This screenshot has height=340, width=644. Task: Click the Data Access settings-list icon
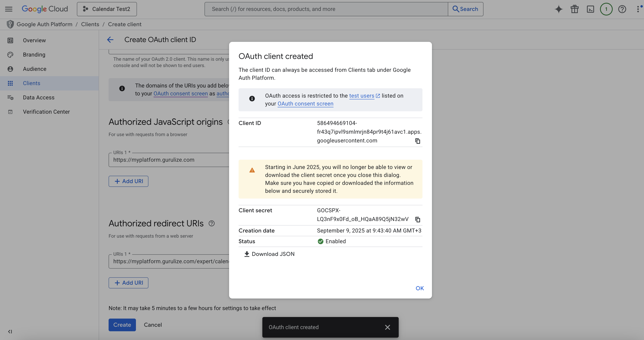pos(10,97)
